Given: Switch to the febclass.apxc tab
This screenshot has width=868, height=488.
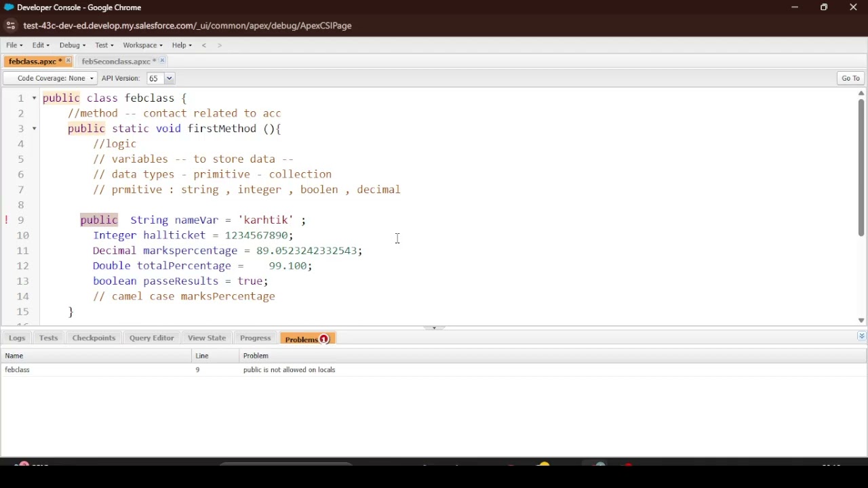Looking at the screenshot, I should (35, 61).
